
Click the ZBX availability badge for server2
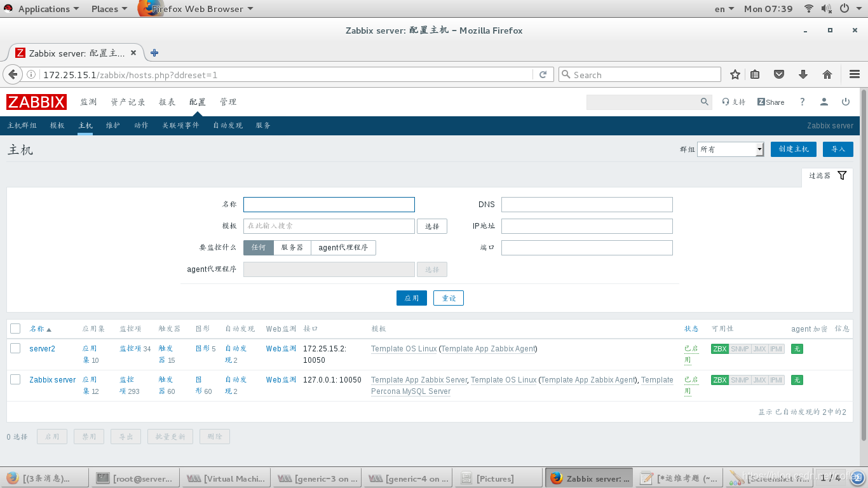click(x=720, y=349)
